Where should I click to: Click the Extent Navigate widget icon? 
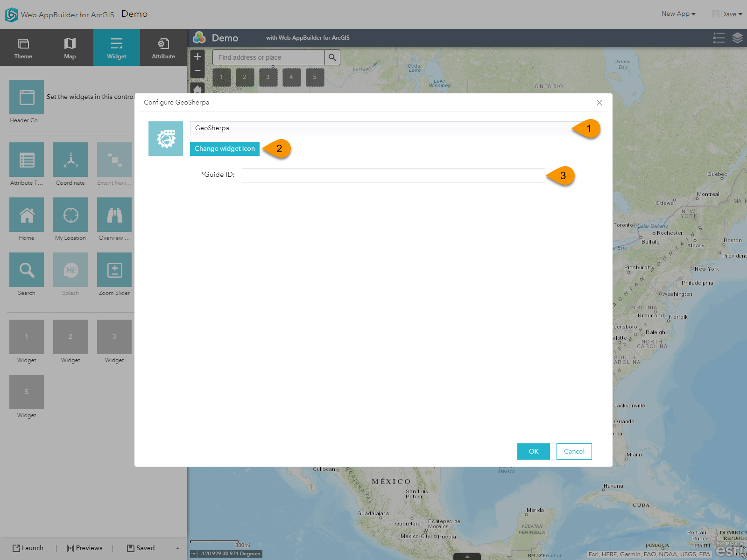(114, 160)
